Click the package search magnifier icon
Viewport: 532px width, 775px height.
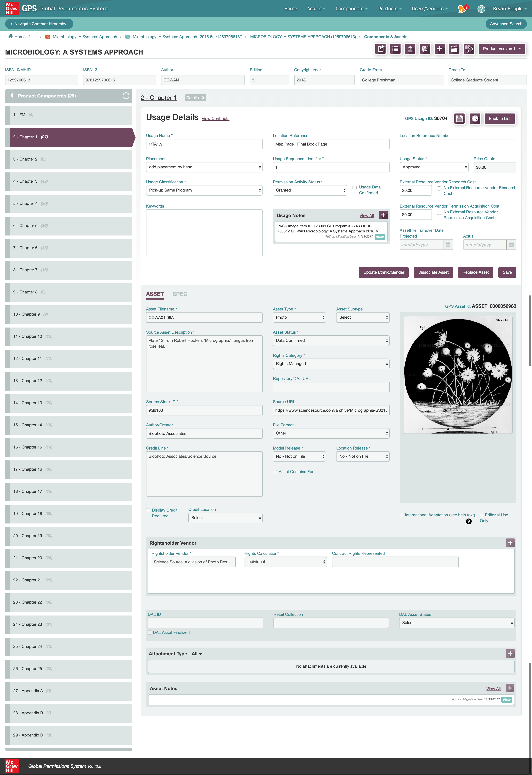click(469, 49)
